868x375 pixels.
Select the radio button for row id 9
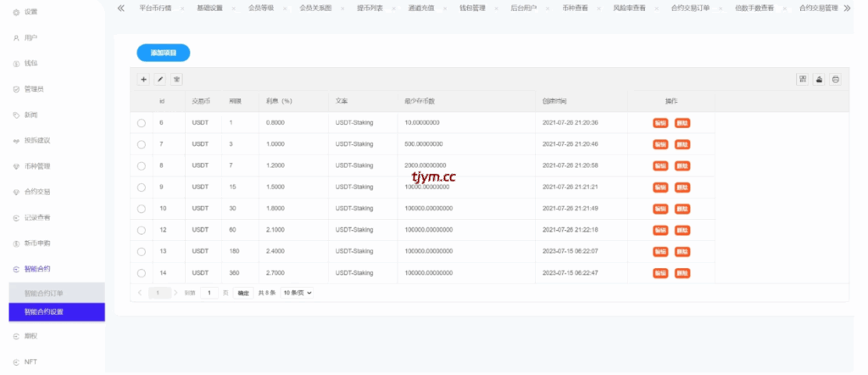pos(142,187)
